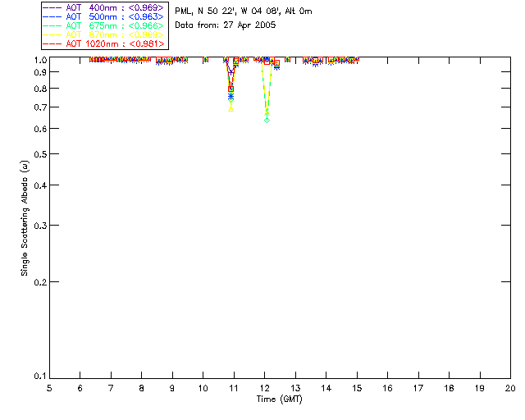Click the x-axis tick label 10
Image resolution: width=525 pixels, height=420 pixels.
(203, 388)
